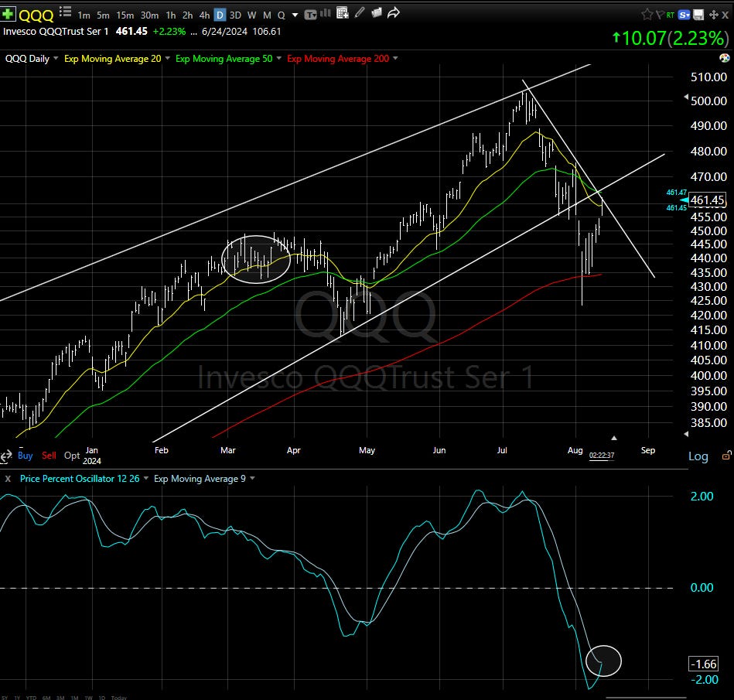The height and width of the screenshot is (700, 734).
Task: Open the text/template T icon in toolbar
Action: point(310,15)
